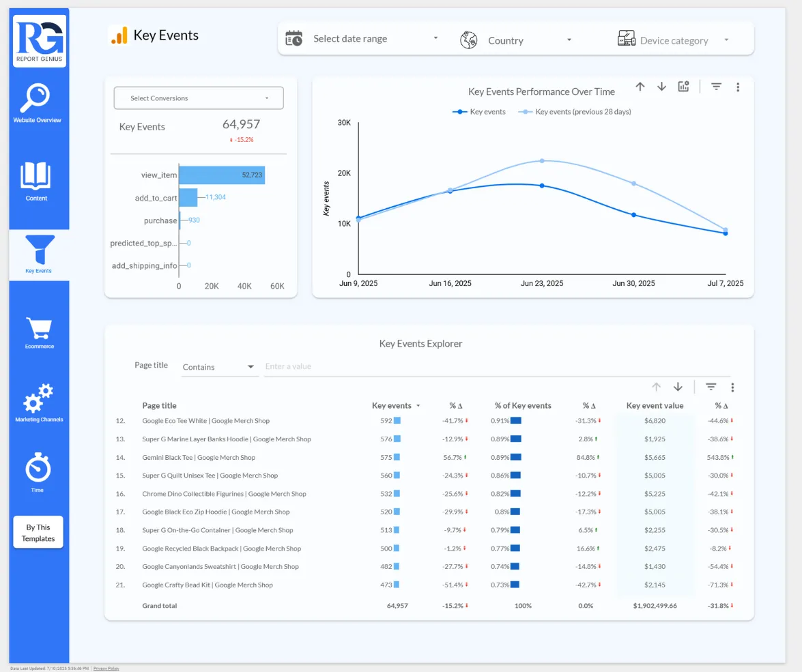The image size is (802, 672).
Task: Open Marketing Channels gears icon
Action: (x=38, y=398)
